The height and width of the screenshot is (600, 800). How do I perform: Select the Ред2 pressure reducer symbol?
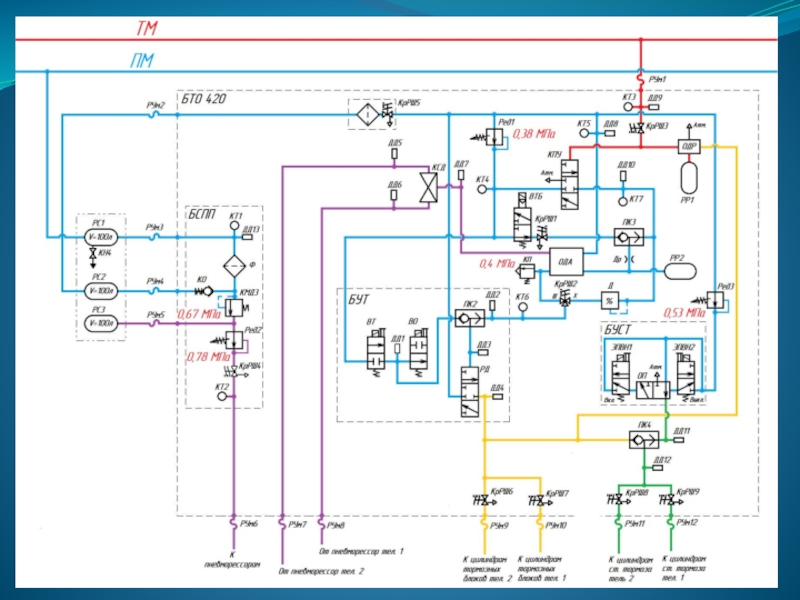coord(232,340)
